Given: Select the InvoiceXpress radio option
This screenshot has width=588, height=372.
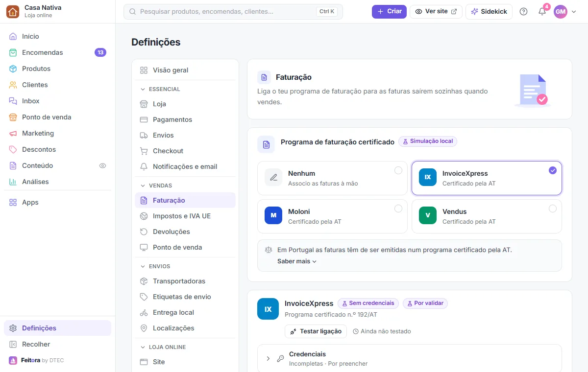Looking at the screenshot, I should [553, 170].
